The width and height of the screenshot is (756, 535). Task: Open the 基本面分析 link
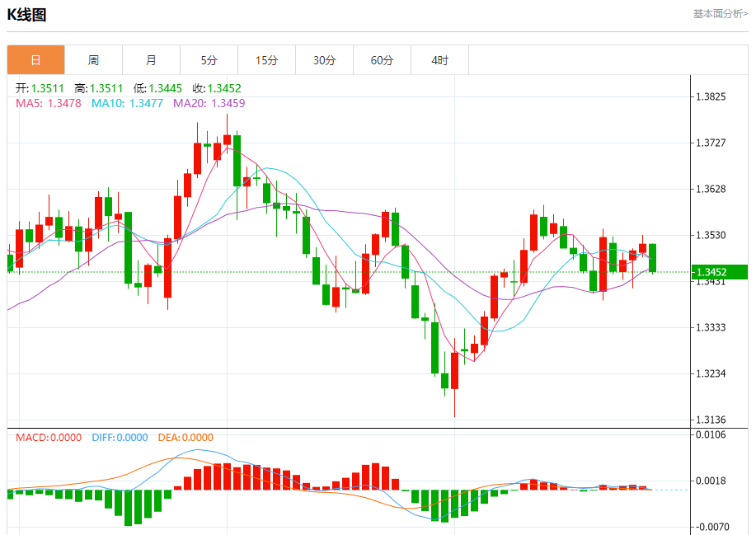point(721,14)
